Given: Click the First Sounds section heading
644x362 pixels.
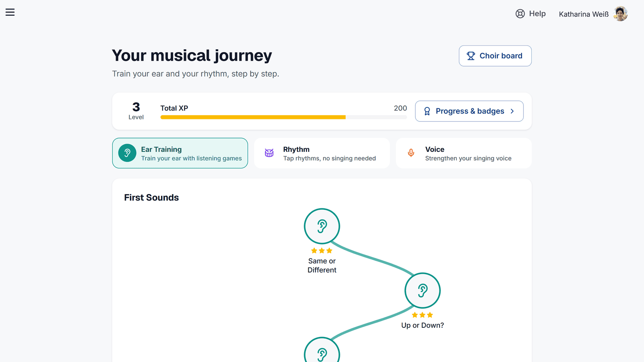Looking at the screenshot, I should pyautogui.click(x=151, y=198).
